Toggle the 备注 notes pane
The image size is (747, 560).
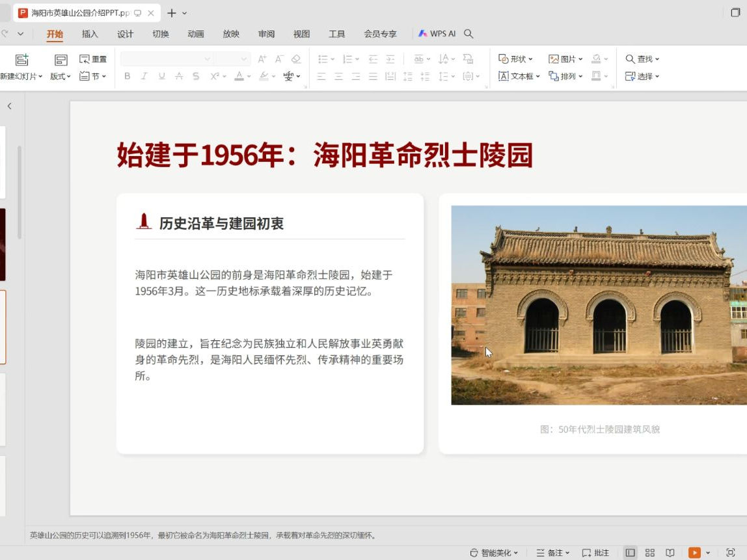550,553
